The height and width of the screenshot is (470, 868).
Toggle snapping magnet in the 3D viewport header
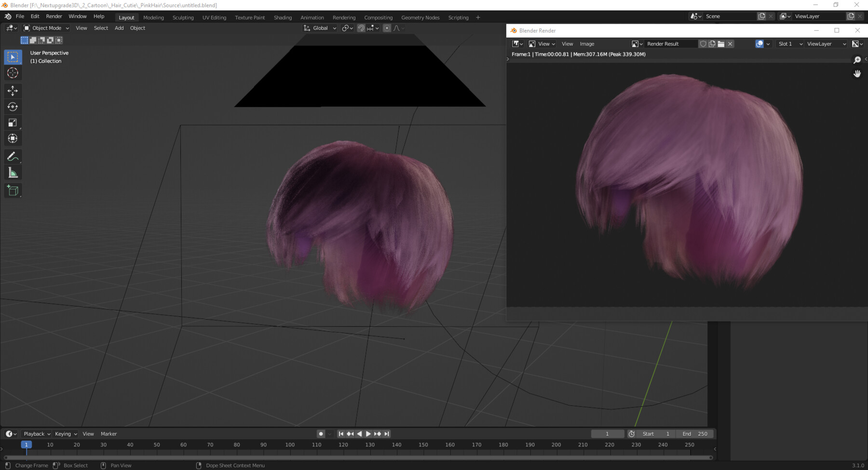pos(361,28)
